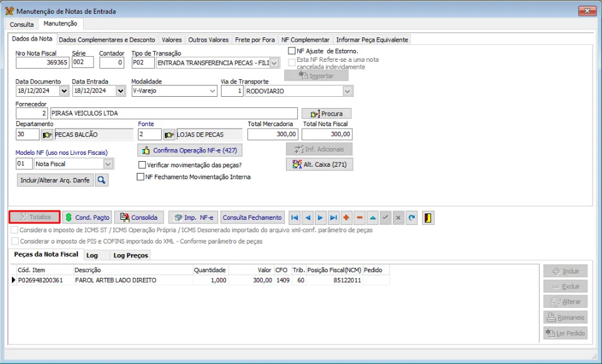Expand Via de Transporte RODOVIARIO dropdown
This screenshot has width=602, height=364.
pyautogui.click(x=347, y=91)
